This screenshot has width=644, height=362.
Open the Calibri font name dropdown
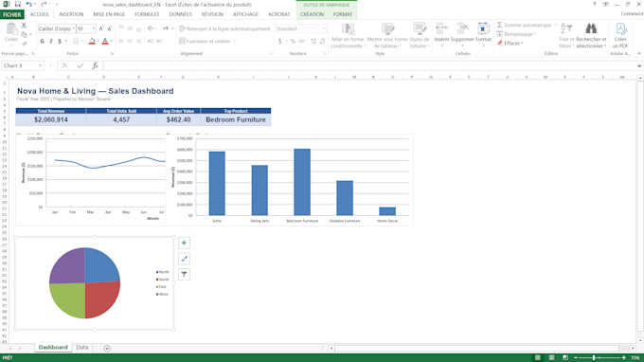(73, 28)
